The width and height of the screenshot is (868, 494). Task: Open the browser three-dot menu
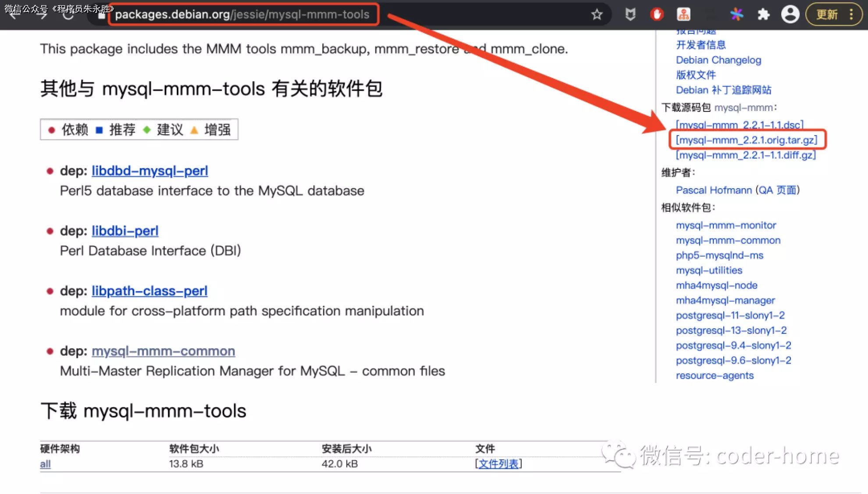click(851, 14)
